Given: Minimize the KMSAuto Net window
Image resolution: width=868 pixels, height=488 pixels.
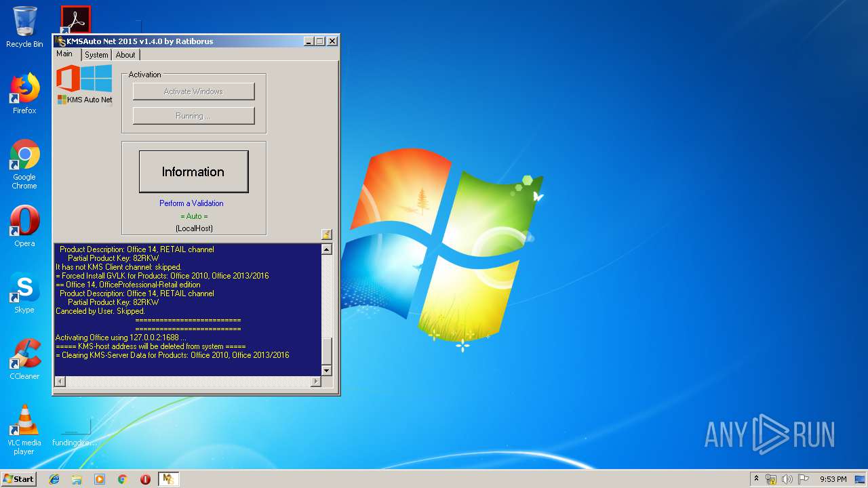Looking at the screenshot, I should (x=309, y=41).
